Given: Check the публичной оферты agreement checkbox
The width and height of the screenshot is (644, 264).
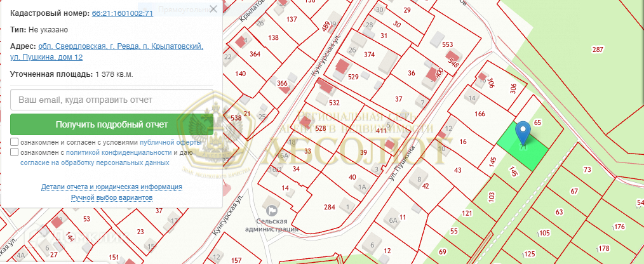Looking at the screenshot, I should [x=15, y=142].
